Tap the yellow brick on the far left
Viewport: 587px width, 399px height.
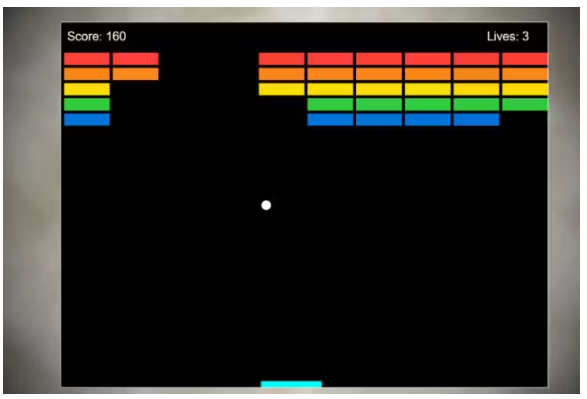[87, 89]
